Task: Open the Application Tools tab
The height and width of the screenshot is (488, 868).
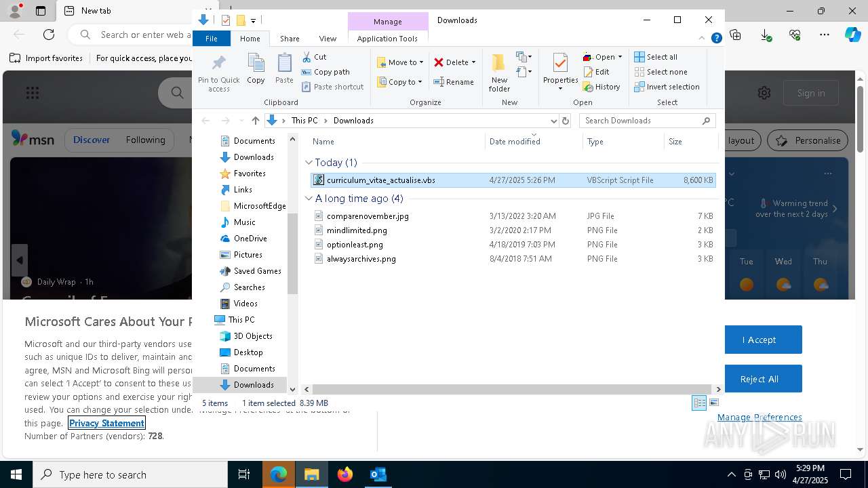Action: (387, 39)
